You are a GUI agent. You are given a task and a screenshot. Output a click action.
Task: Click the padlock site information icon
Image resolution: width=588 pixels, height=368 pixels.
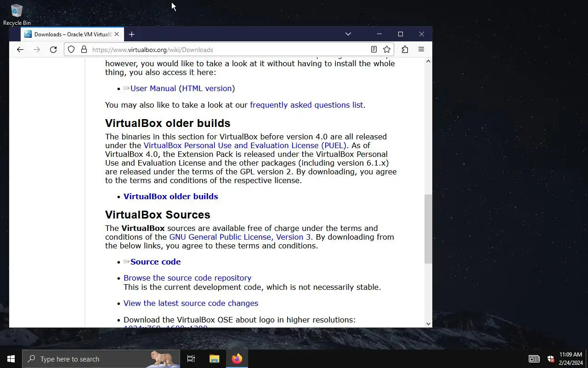coord(84,50)
